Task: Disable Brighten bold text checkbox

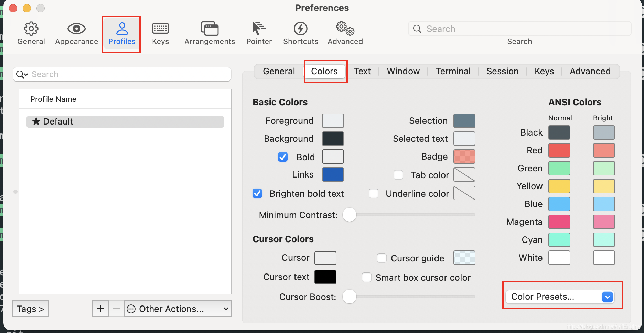Action: click(257, 193)
